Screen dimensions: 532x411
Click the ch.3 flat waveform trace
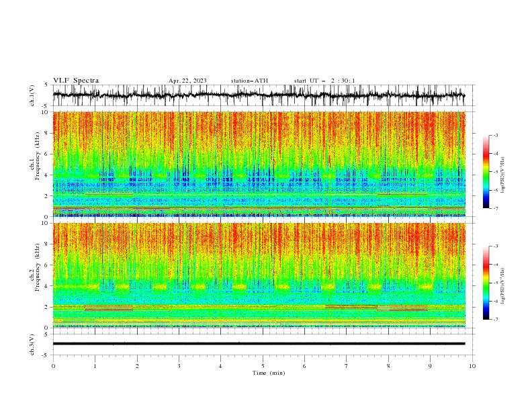[x=259, y=344]
